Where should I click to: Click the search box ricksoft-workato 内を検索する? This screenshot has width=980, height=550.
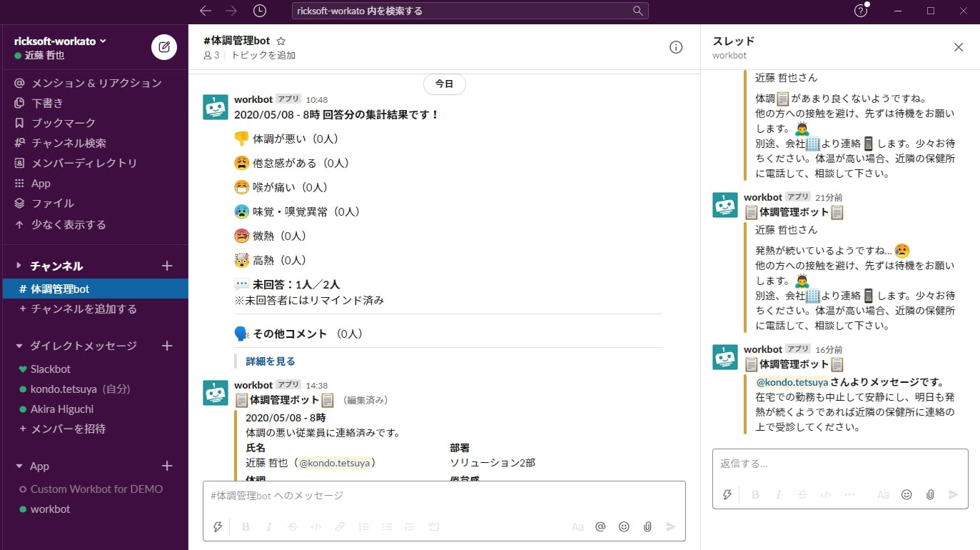point(470,11)
